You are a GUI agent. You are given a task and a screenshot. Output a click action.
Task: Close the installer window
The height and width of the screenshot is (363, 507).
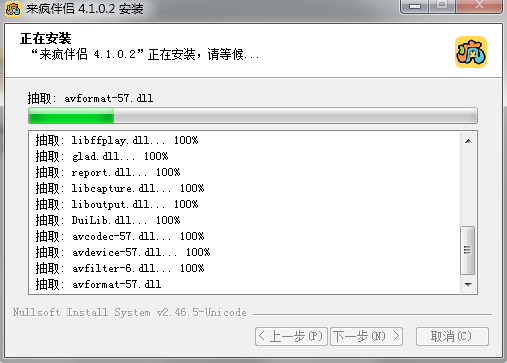tap(479, 6)
